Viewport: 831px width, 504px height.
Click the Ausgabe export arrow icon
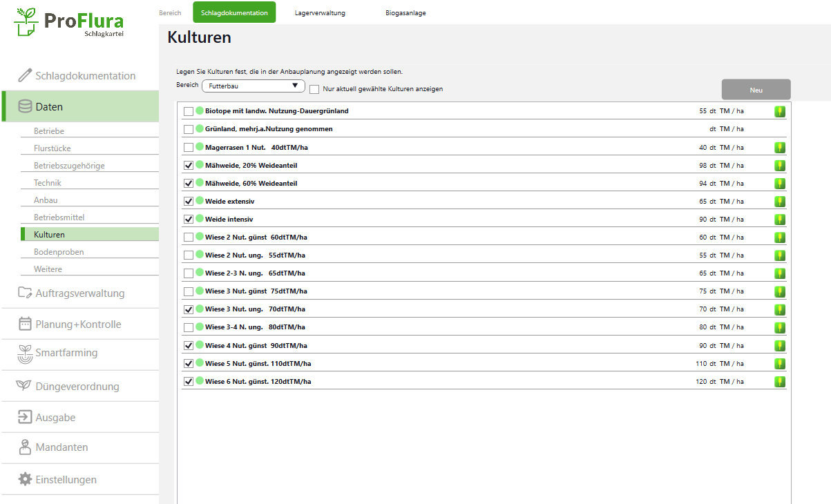25,417
